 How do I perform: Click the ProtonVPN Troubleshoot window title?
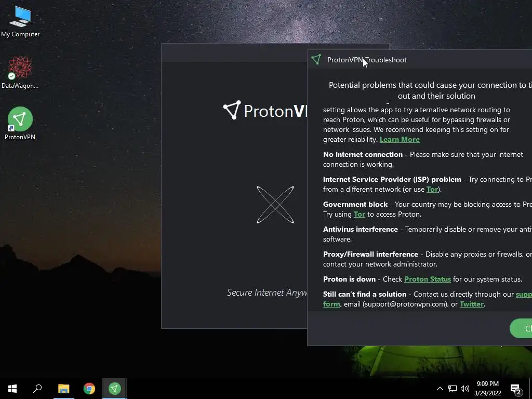[367, 60]
